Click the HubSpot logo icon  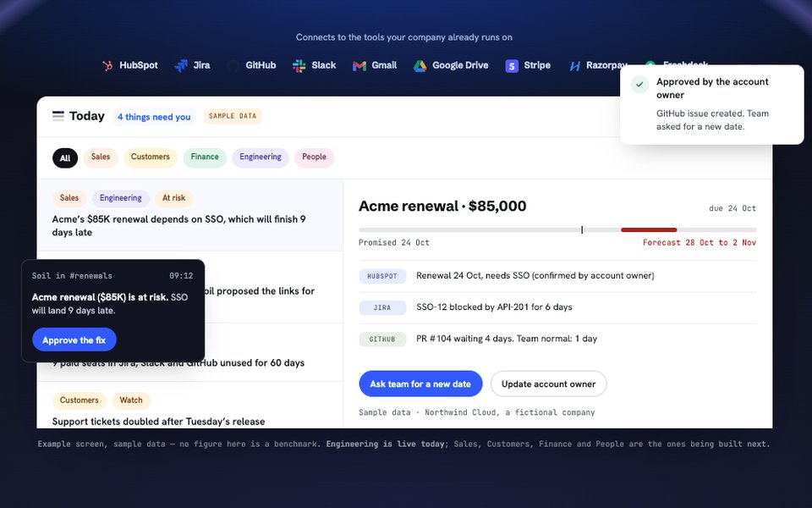coord(107,66)
